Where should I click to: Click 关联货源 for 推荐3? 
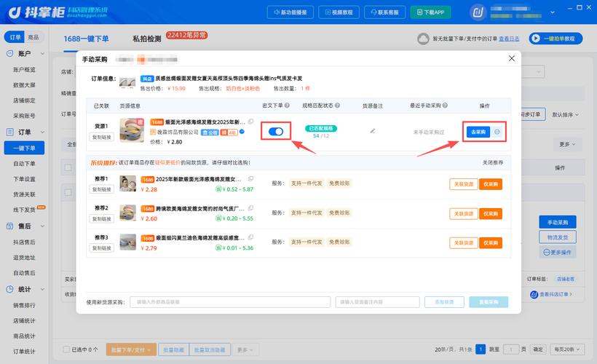coord(463,243)
